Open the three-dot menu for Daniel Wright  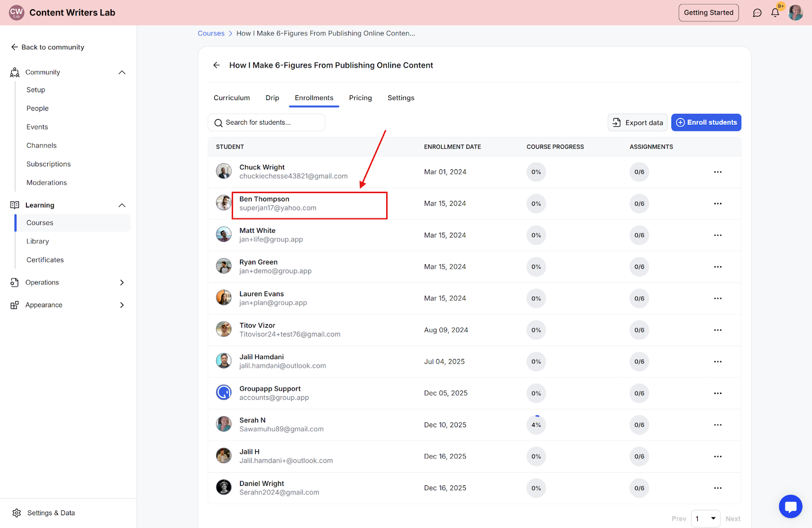pos(718,488)
